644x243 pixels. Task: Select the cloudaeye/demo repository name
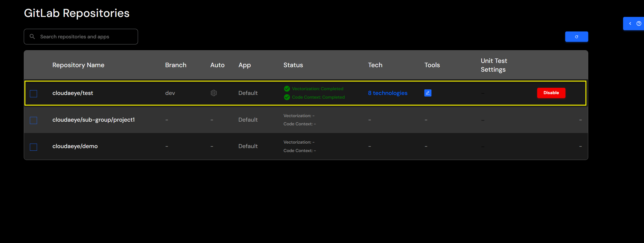(x=75, y=146)
